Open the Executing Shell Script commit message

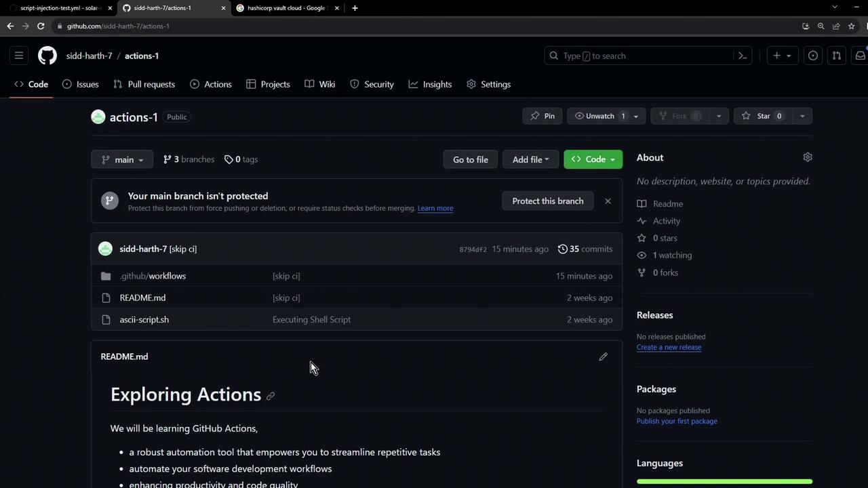coord(311,319)
